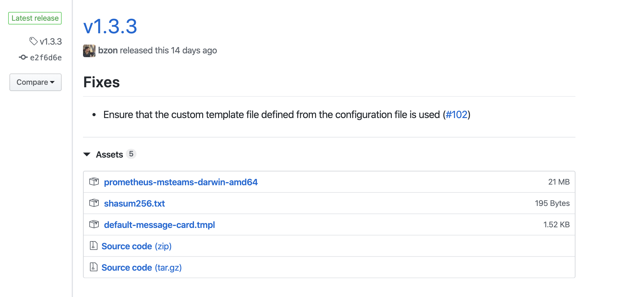Collapse the Assets section

click(x=109, y=154)
